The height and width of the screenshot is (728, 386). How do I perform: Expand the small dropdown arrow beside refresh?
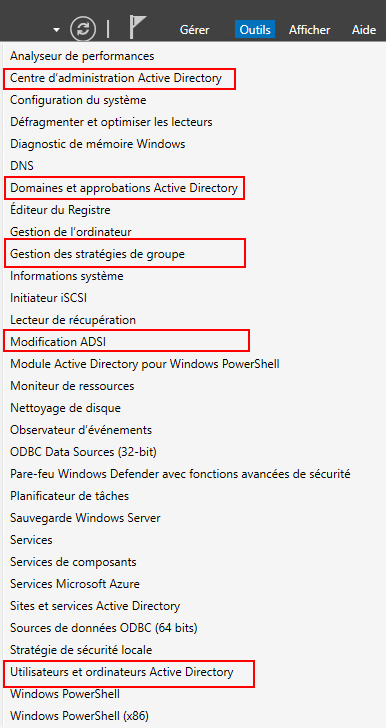[57, 30]
